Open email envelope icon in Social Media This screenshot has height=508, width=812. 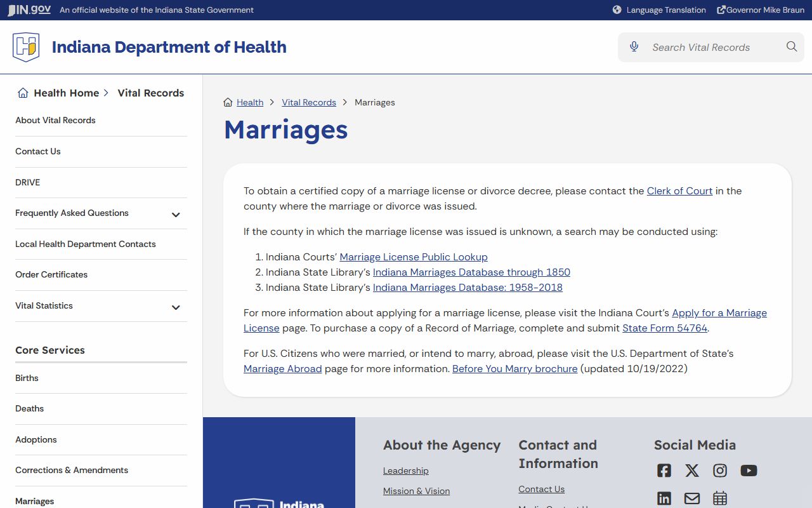(692, 498)
